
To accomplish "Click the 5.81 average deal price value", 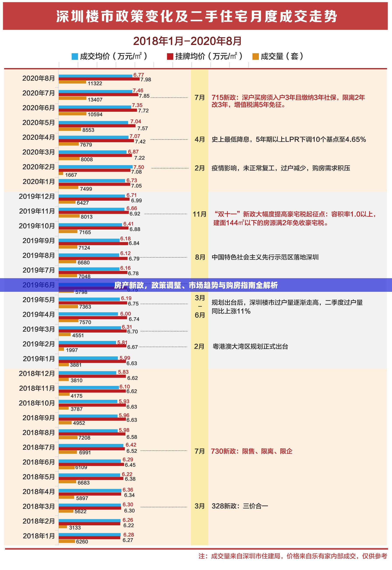I will [x=122, y=342].
